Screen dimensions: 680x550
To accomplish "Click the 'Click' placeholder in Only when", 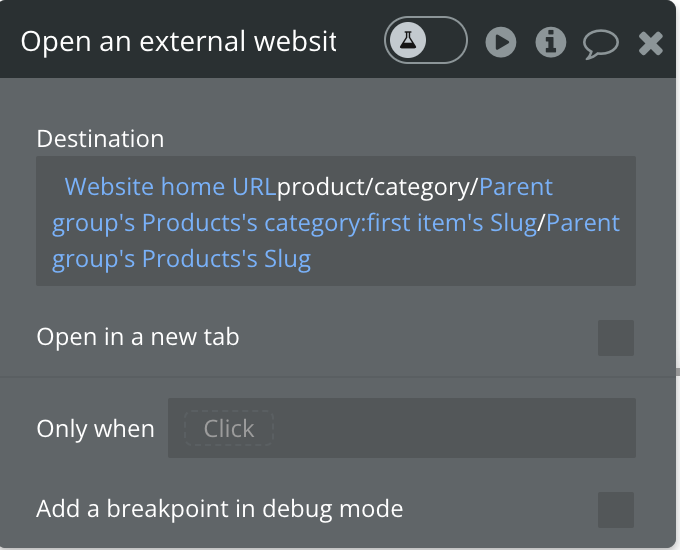I will coord(229,428).
